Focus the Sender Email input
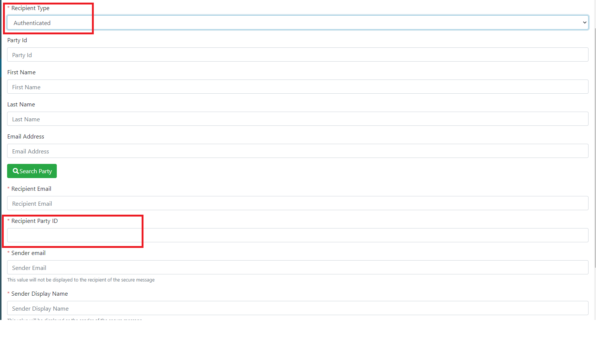The width and height of the screenshot is (596, 364). point(297,267)
